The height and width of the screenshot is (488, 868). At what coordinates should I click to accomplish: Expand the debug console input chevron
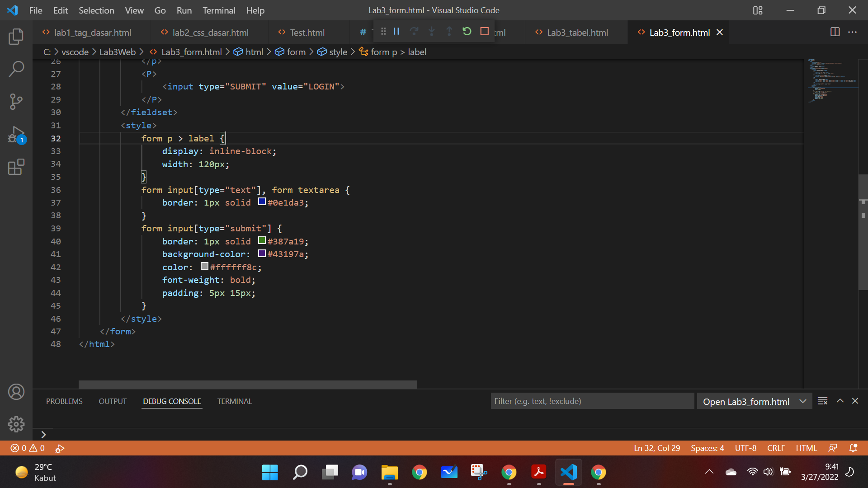pyautogui.click(x=43, y=434)
